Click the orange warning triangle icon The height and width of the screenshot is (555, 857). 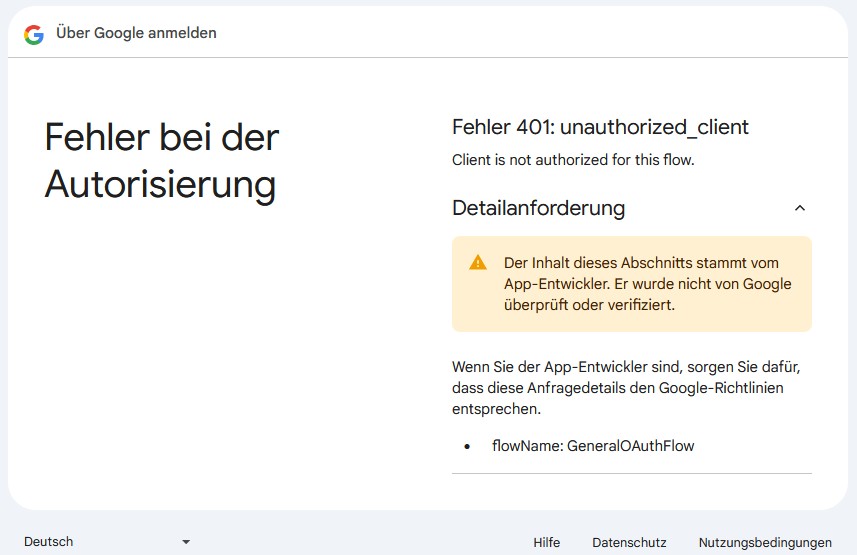click(478, 262)
